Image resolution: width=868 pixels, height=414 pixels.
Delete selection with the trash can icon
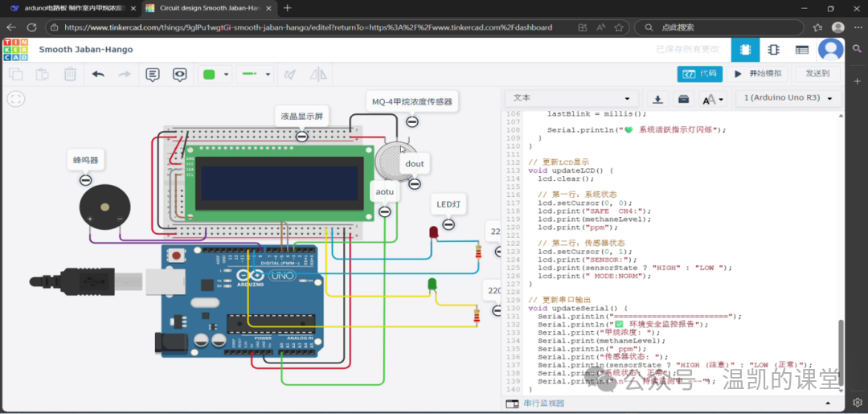70,74
